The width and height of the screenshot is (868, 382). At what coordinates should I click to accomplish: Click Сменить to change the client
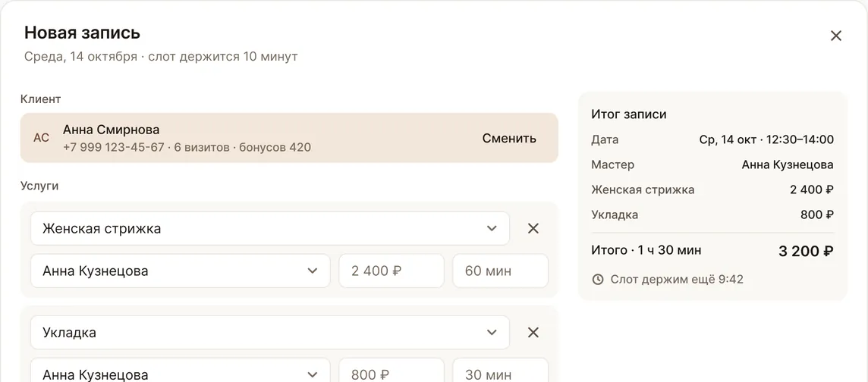509,138
